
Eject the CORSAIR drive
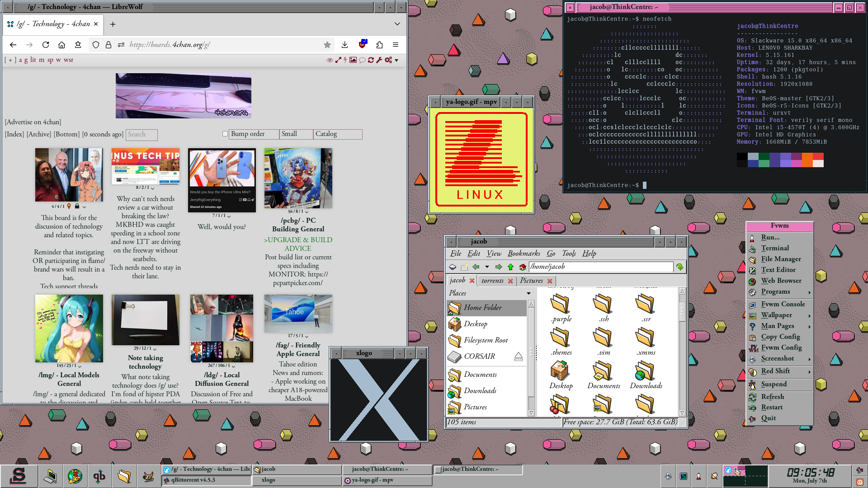point(519,357)
